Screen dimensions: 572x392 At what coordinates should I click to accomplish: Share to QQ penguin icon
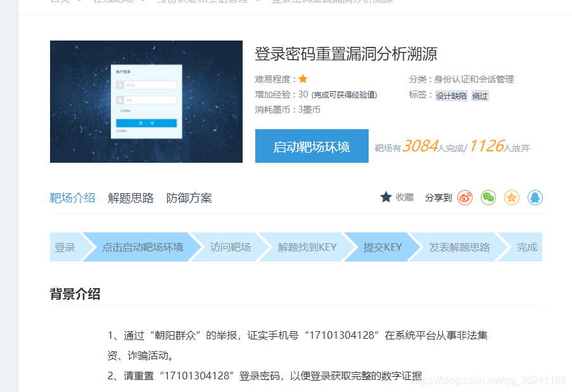[535, 198]
